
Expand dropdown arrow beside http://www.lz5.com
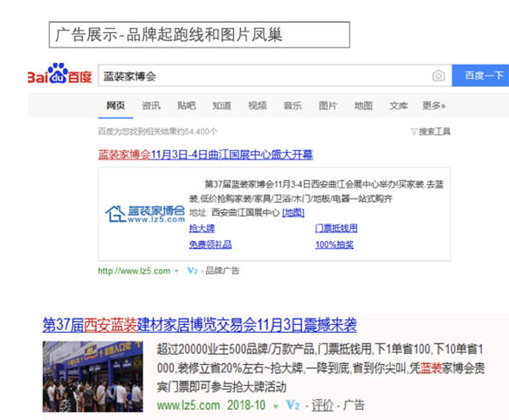tap(176, 271)
